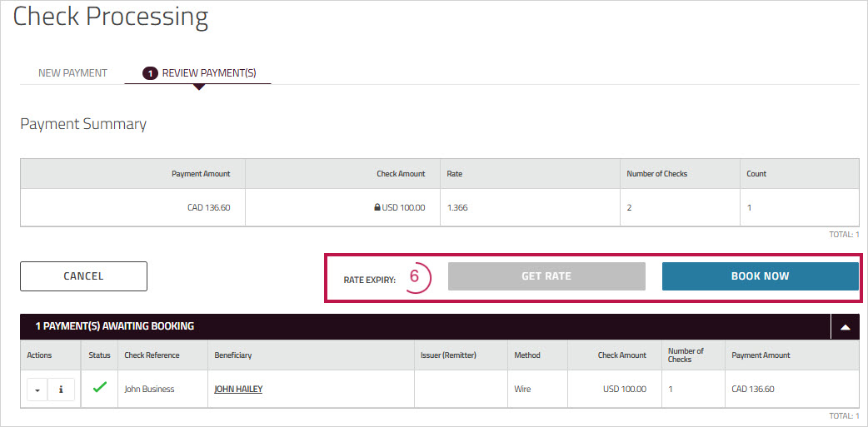The image size is (868, 427).
Task: Collapse the Payments Awaiting Booking panel
Action: (845, 327)
